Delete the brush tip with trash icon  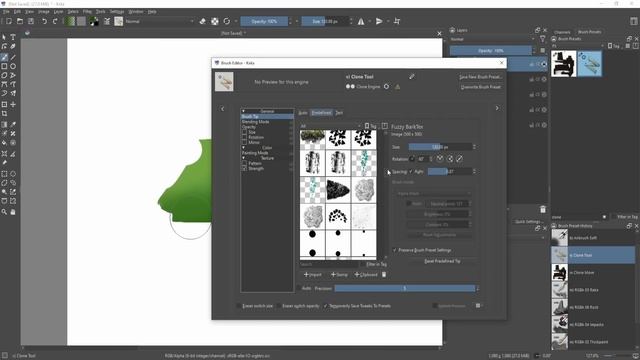pos(384,275)
